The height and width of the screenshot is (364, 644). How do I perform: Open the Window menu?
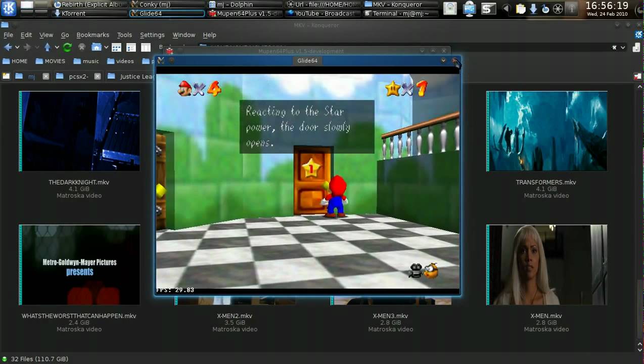point(183,35)
